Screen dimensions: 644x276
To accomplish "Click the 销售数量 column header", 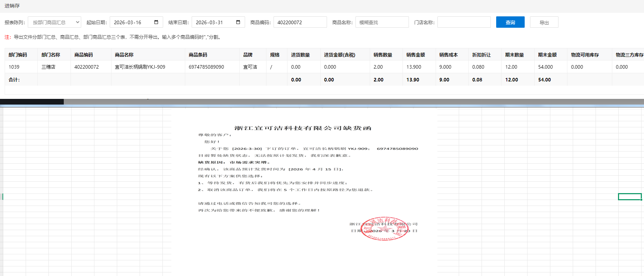I will click(x=383, y=55).
